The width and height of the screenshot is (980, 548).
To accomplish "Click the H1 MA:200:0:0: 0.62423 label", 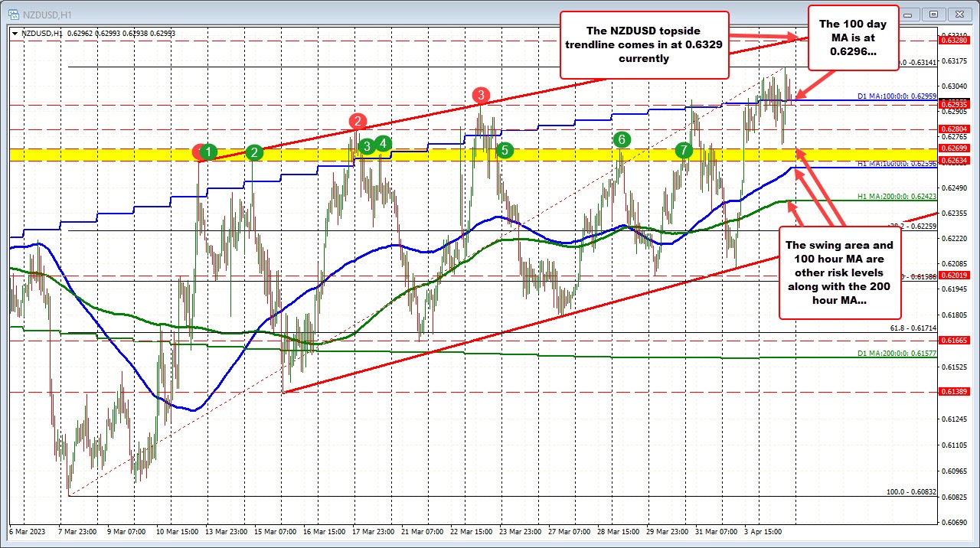I will tap(896, 197).
